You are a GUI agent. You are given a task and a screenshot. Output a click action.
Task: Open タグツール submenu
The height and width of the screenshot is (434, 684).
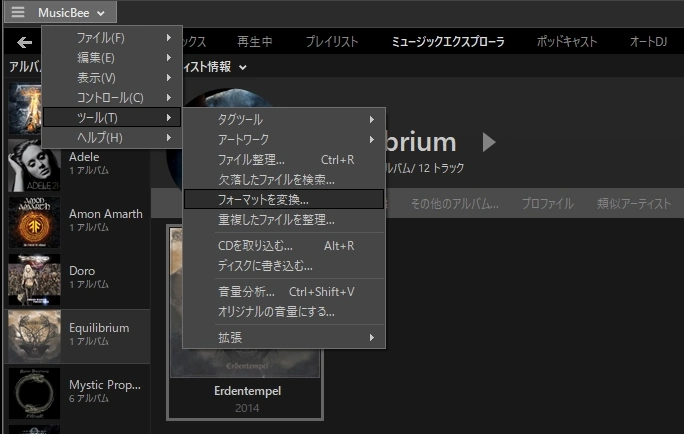coord(284,120)
